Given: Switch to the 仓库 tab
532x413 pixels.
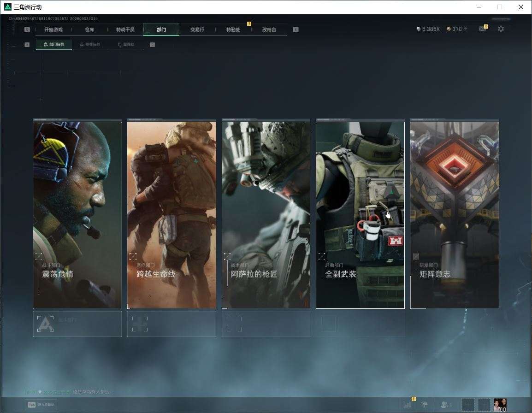Looking at the screenshot, I should point(89,29).
